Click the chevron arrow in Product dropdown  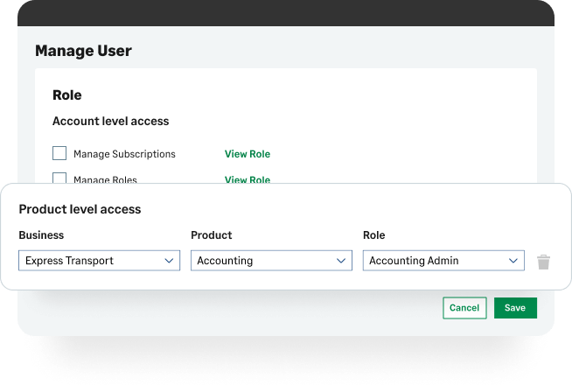pos(341,261)
